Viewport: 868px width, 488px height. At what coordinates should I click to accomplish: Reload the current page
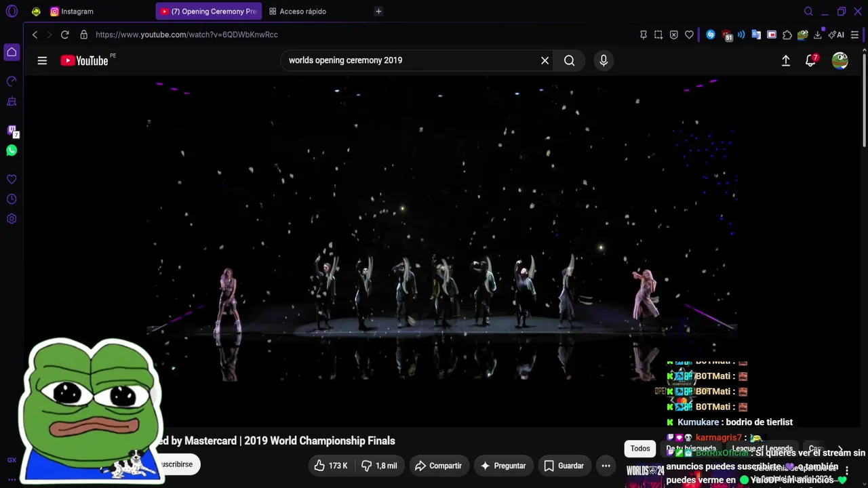pos(65,35)
